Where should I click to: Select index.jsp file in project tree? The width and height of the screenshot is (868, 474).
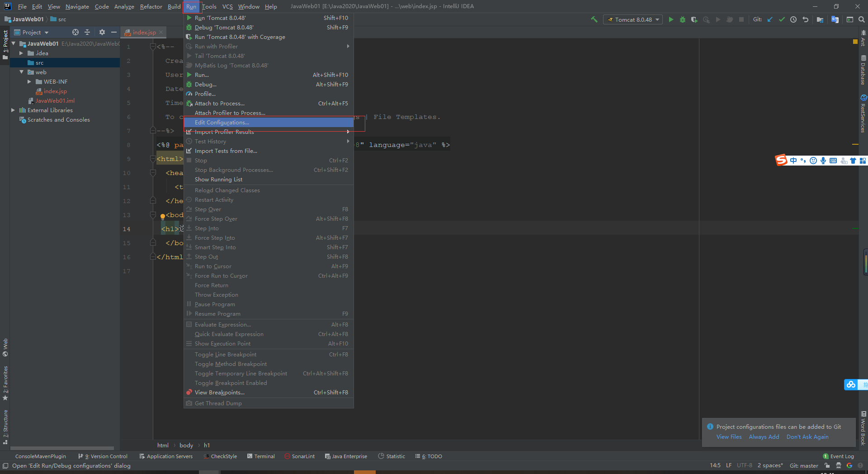coord(55,91)
